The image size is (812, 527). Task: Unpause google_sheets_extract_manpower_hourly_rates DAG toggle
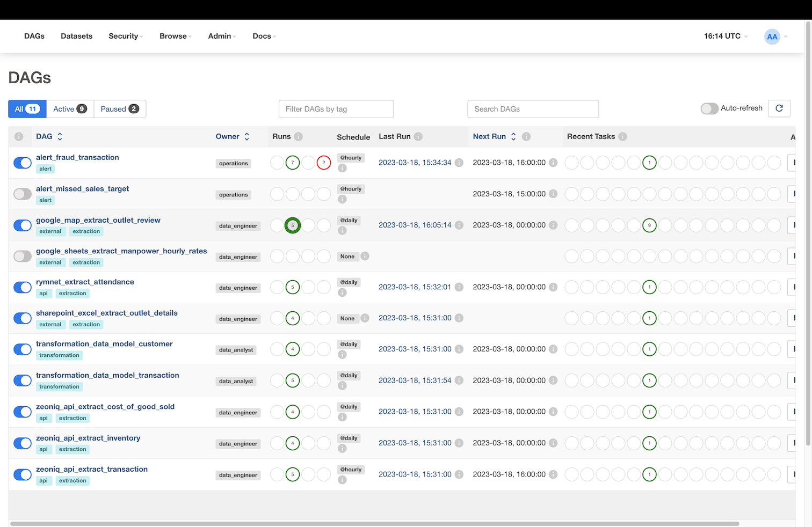coord(23,257)
